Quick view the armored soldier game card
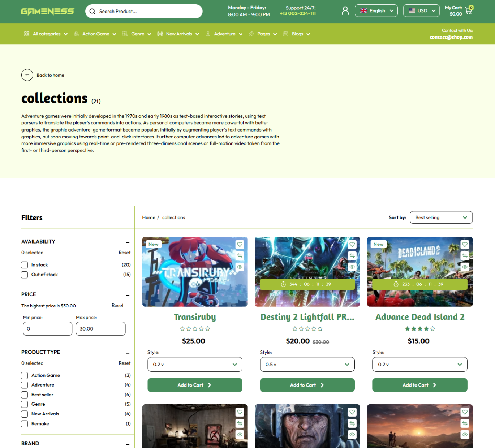Image resolution: width=495 pixels, height=448 pixels. [x=352, y=435]
